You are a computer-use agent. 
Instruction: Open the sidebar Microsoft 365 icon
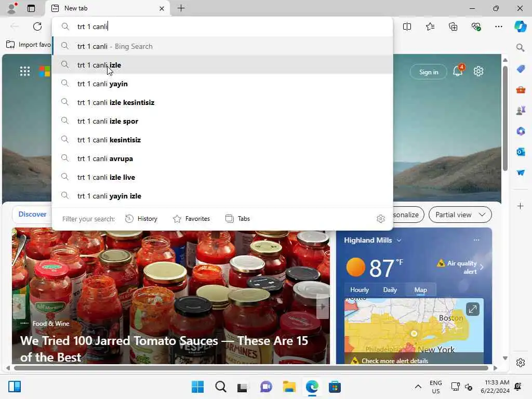[521, 131]
